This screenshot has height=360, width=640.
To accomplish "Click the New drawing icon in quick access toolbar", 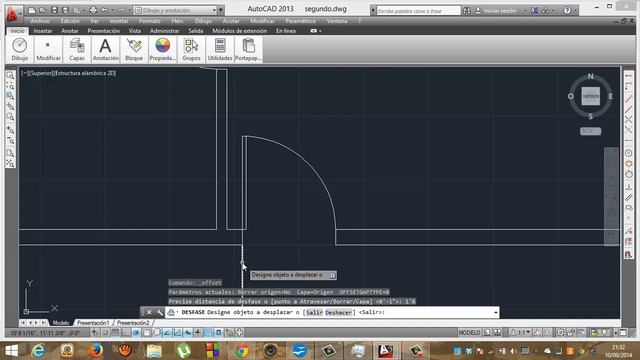I will click(x=32, y=10).
